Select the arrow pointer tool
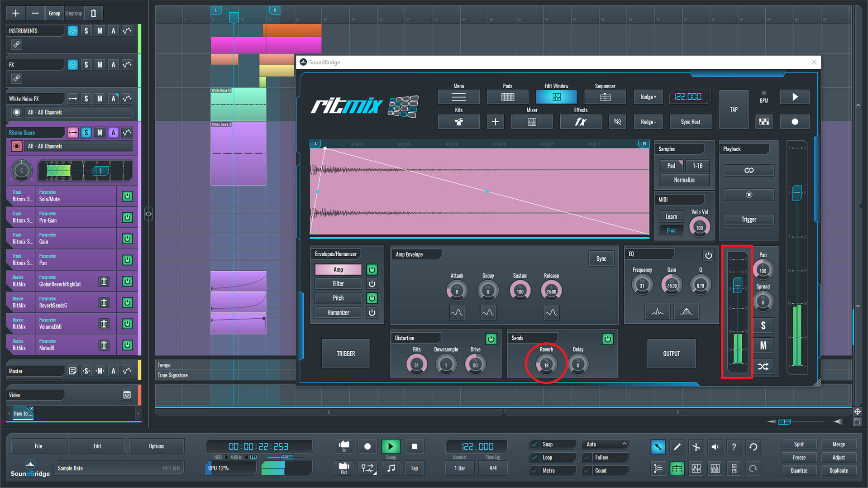This screenshot has height=488, width=868. 658,447
